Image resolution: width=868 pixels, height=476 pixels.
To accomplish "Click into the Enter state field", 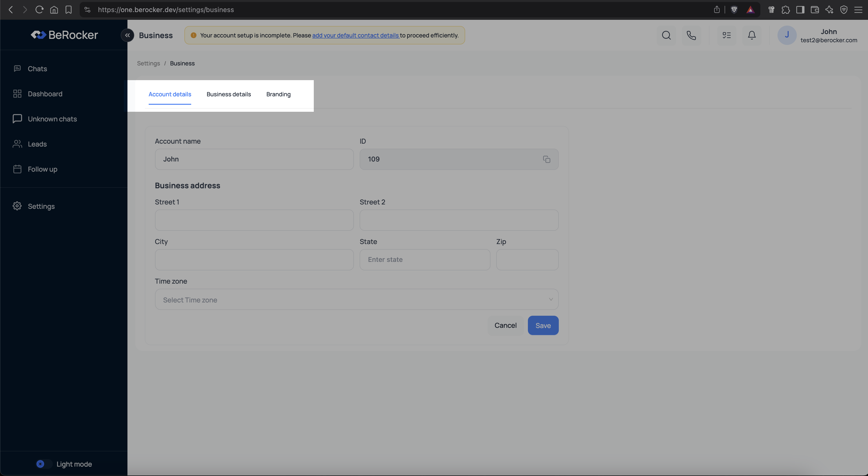I will pos(425,260).
